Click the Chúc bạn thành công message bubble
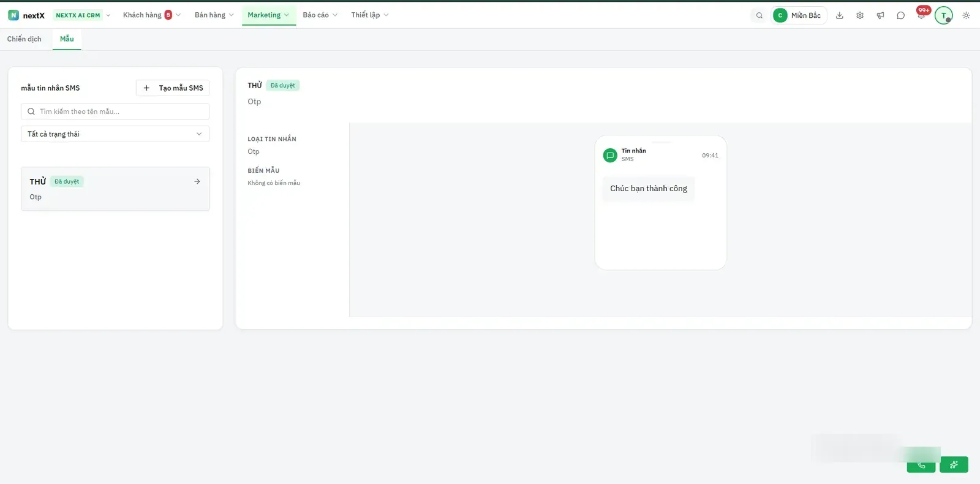The image size is (980, 484). pyautogui.click(x=649, y=189)
